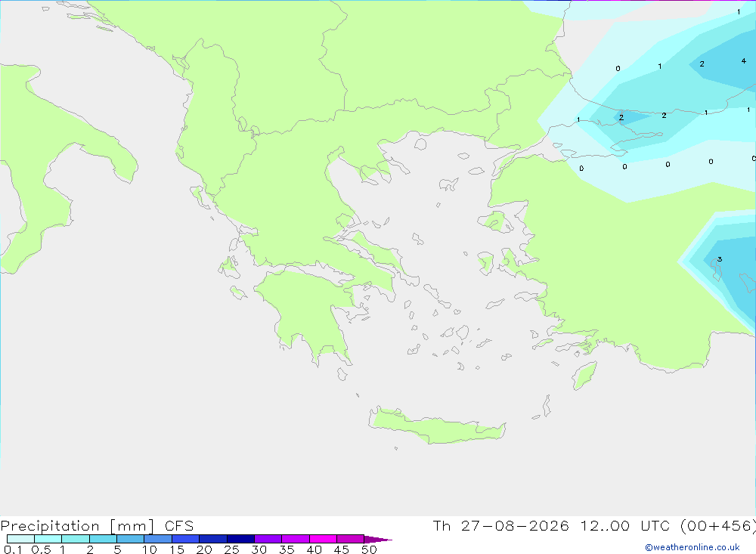The height and width of the screenshot is (554, 756).
Task: Click the precipitation value '3' on the map
Action: [720, 259]
